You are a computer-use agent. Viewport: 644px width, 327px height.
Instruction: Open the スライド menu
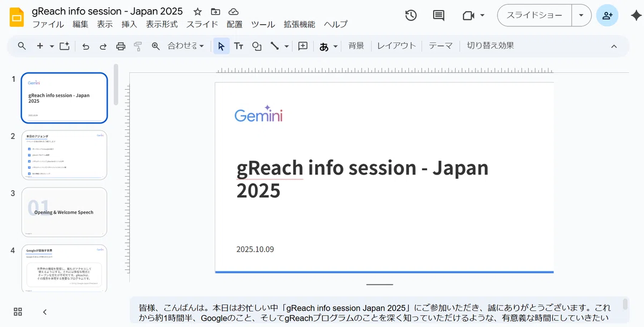point(202,24)
